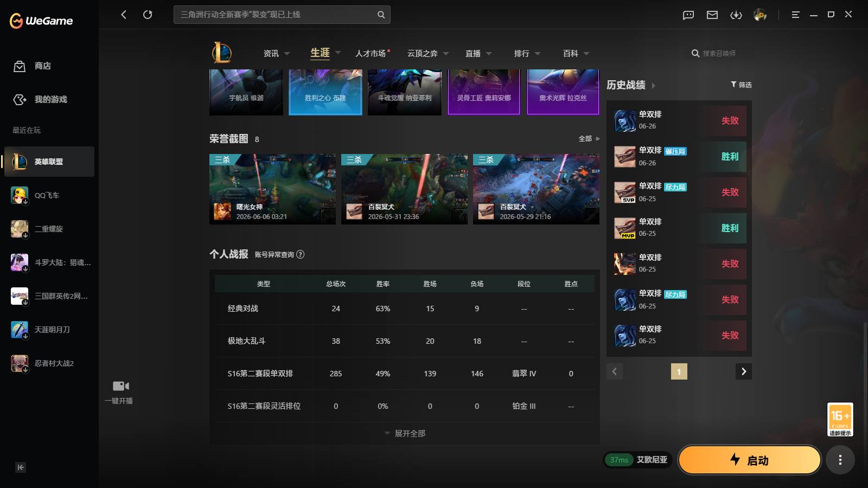Open 百裂冥犬 screenshot dated 2026-05-29
This screenshot has width=868, height=488.
point(536,189)
